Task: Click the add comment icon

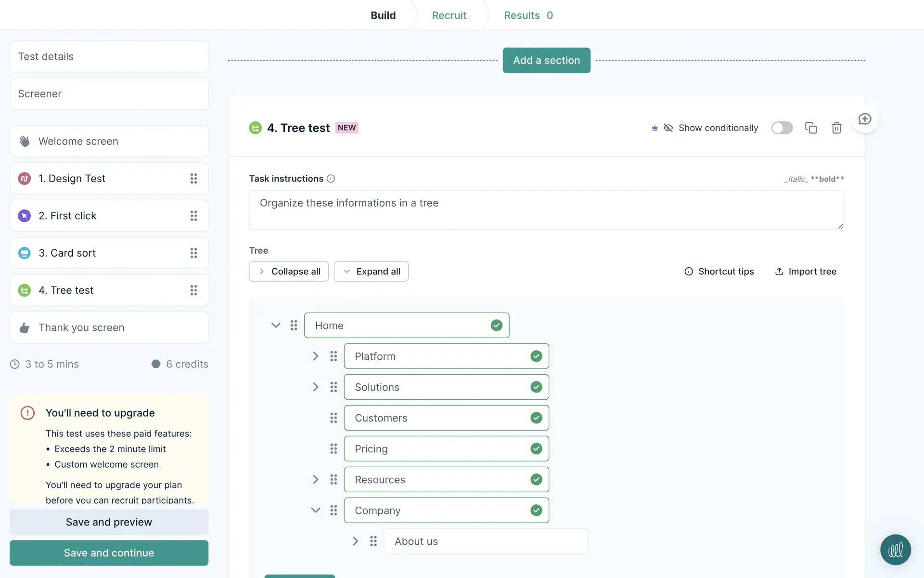Action: point(865,119)
